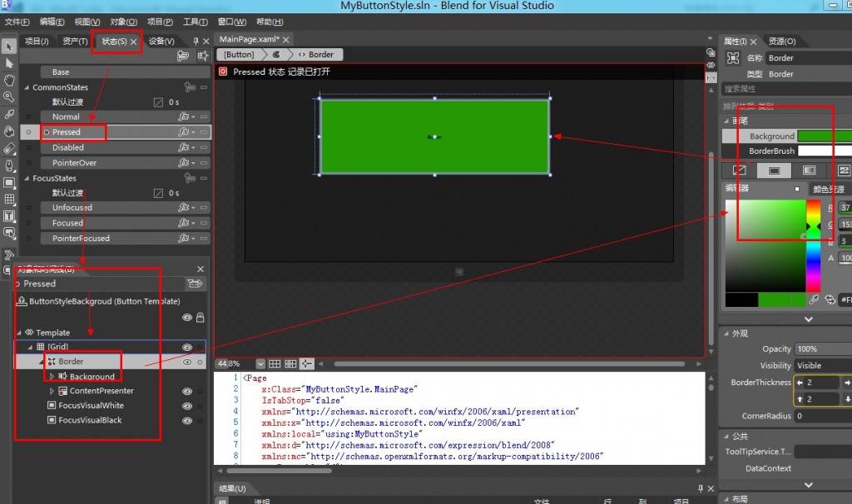Select the Tile/Image brush tab
This screenshot has width=852, height=504.
[844, 170]
